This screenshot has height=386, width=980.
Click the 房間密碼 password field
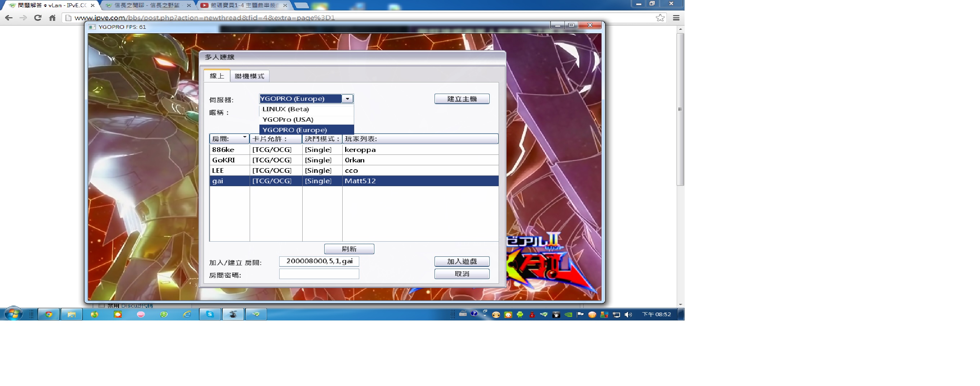coord(319,274)
